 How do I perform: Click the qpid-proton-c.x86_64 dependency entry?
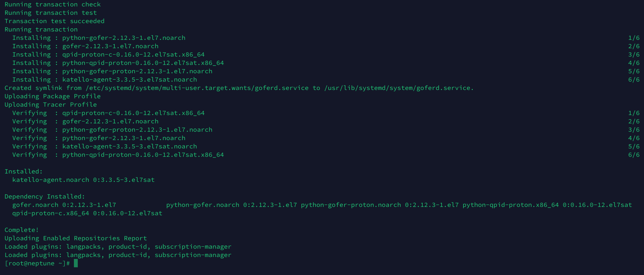coord(87,213)
